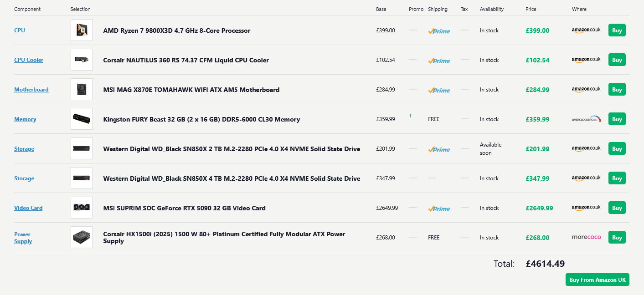Buy the 4 TB WD_Black SN850X

[617, 178]
